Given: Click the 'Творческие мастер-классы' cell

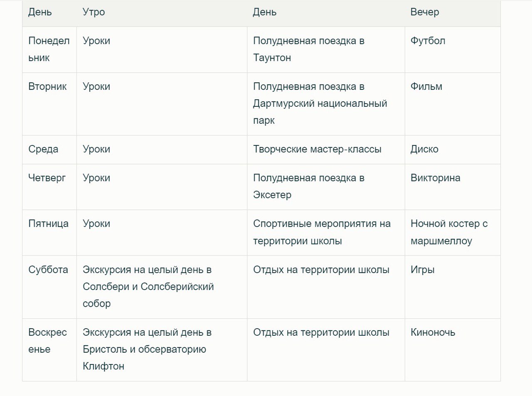Looking at the screenshot, I should 326,150.
